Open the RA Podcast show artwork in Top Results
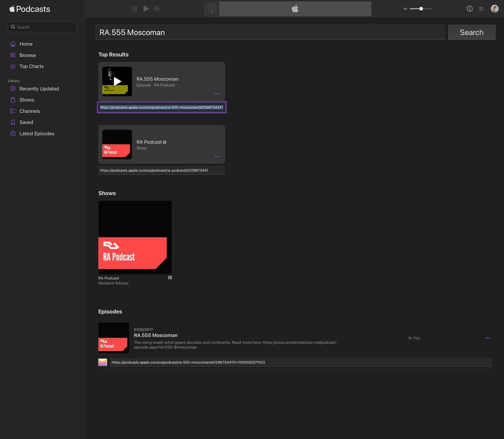Viewport: 504px width, 439px height. 117,144
